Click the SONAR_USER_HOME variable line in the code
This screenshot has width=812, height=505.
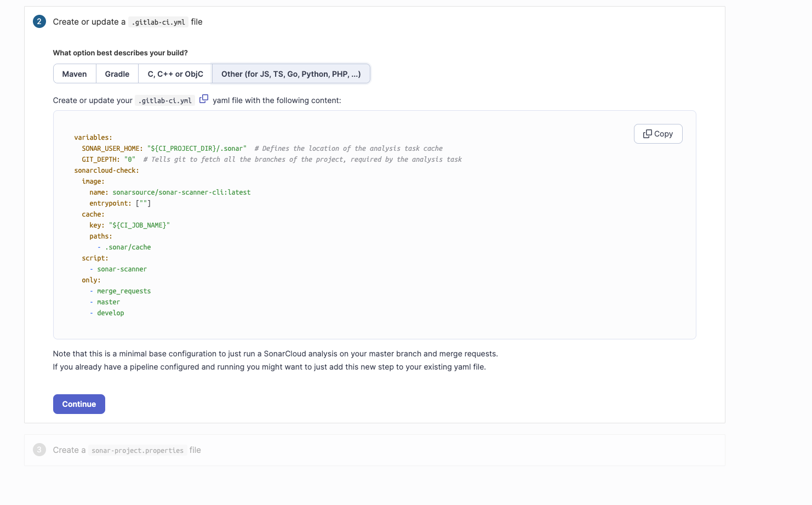164,149
